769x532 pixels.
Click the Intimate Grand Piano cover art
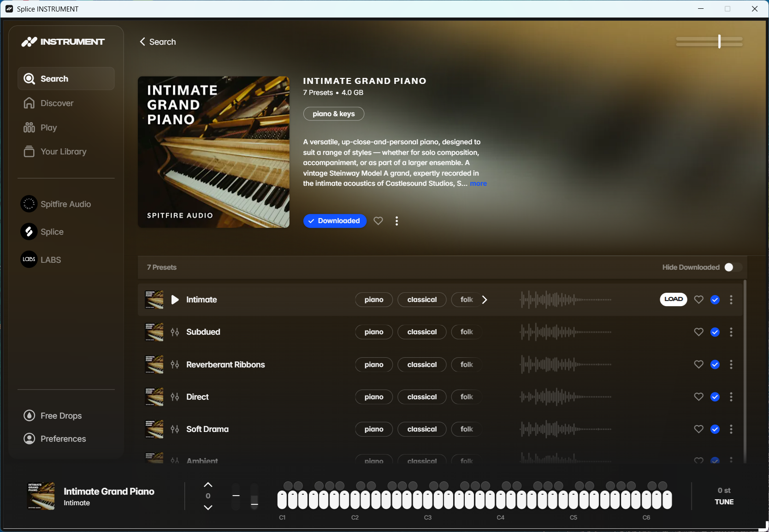click(x=213, y=152)
